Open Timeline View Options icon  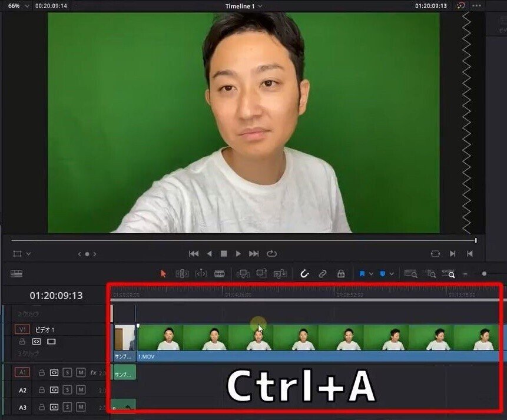(x=16, y=274)
